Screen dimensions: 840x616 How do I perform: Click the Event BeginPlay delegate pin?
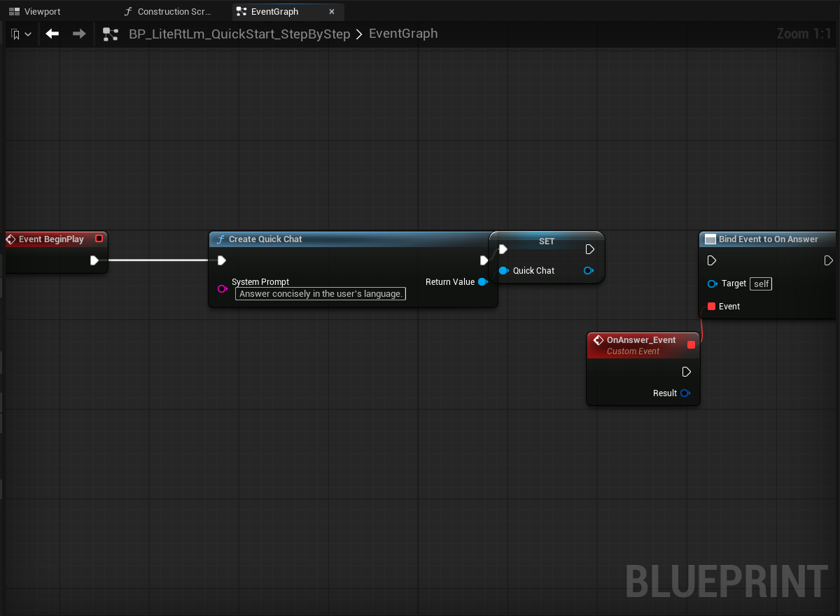coord(99,239)
